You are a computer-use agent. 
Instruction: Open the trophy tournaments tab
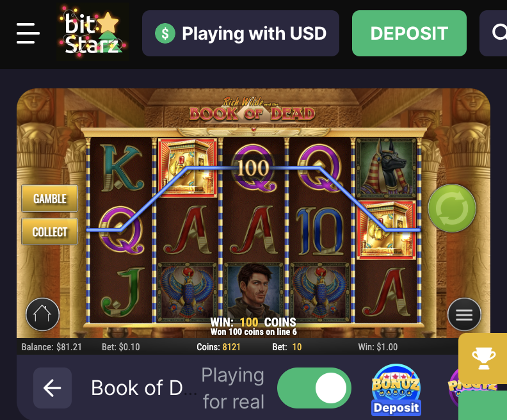coord(483,359)
